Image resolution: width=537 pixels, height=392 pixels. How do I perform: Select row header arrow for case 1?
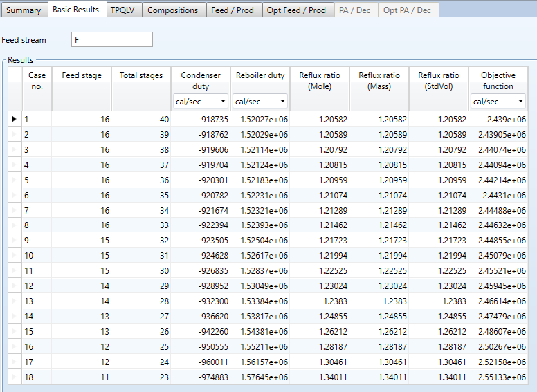15,119
